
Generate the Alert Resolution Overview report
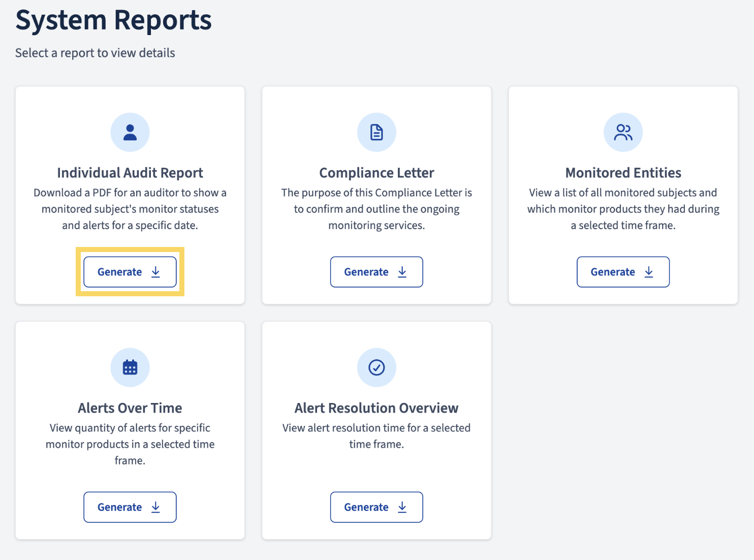376,507
